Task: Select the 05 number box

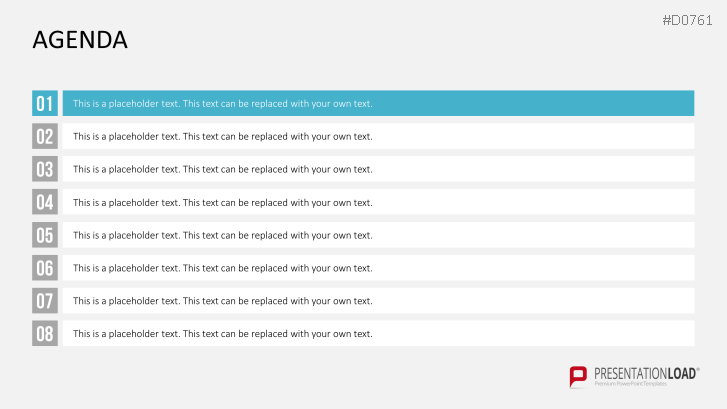Action: pos(45,235)
